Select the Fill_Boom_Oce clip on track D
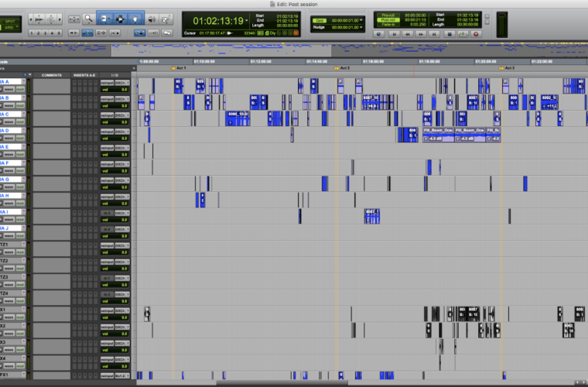The image size is (588, 387). pos(438,134)
